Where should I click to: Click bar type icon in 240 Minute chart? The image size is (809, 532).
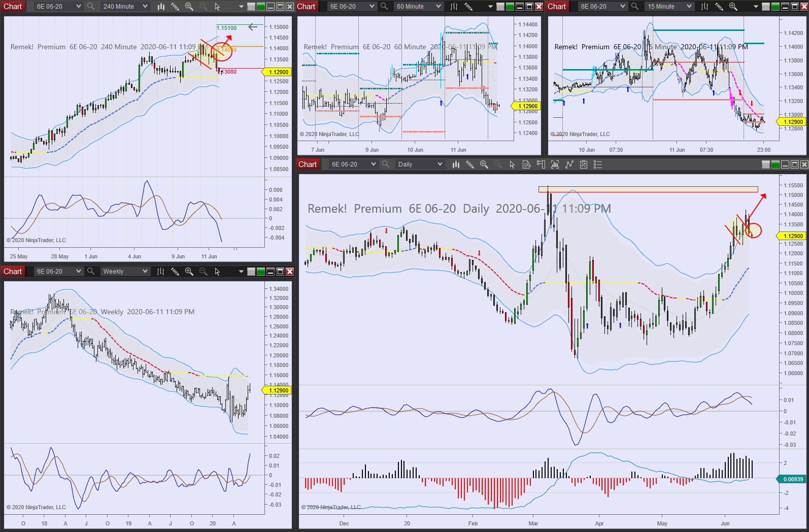coord(161,6)
